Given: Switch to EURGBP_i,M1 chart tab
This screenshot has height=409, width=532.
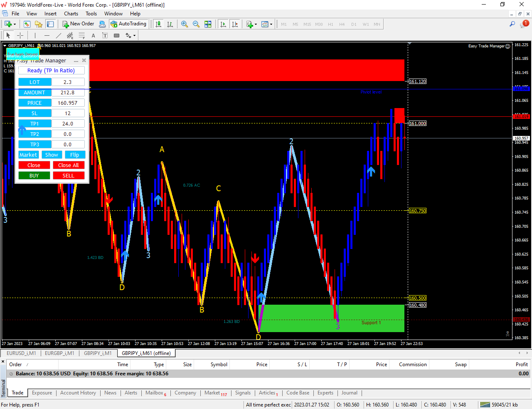Looking at the screenshot, I should pos(59,353).
